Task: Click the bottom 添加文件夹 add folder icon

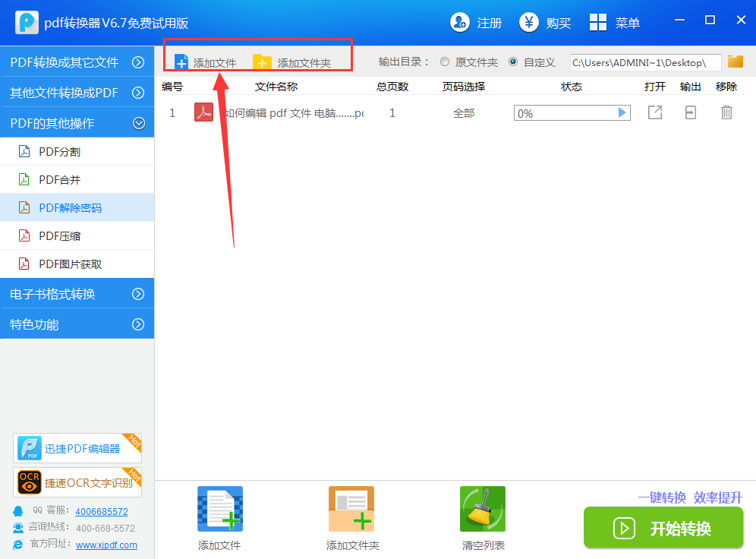Action: tap(351, 508)
